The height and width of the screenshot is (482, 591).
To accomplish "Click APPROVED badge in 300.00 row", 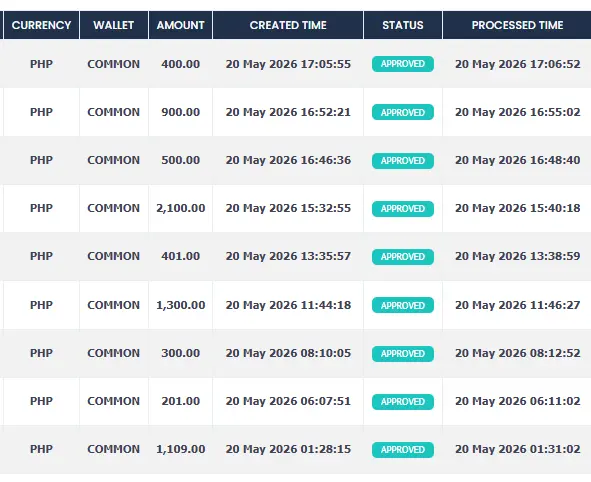I will click(403, 353).
